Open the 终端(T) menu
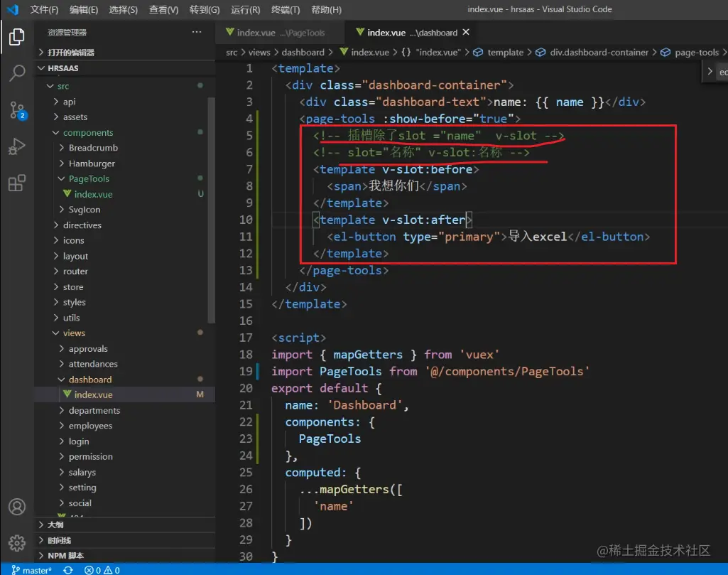The image size is (728, 575). pyautogui.click(x=286, y=10)
